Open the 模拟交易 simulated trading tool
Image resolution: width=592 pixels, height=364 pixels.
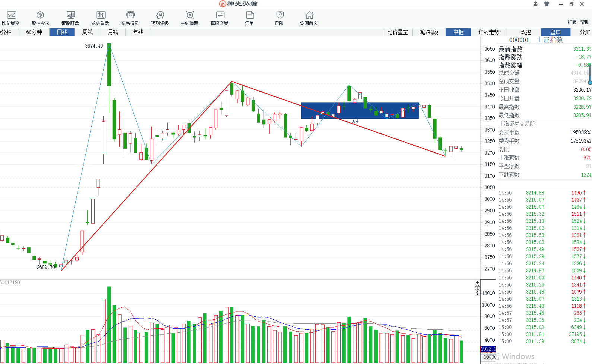(220, 18)
